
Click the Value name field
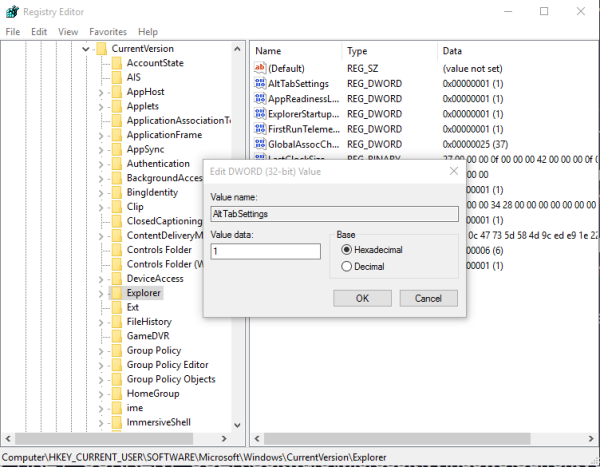pos(334,214)
